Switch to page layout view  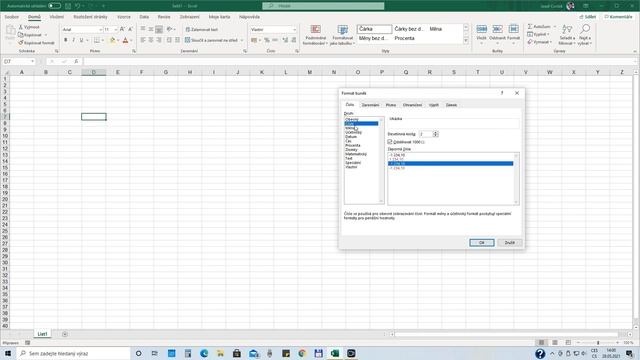[555, 342]
